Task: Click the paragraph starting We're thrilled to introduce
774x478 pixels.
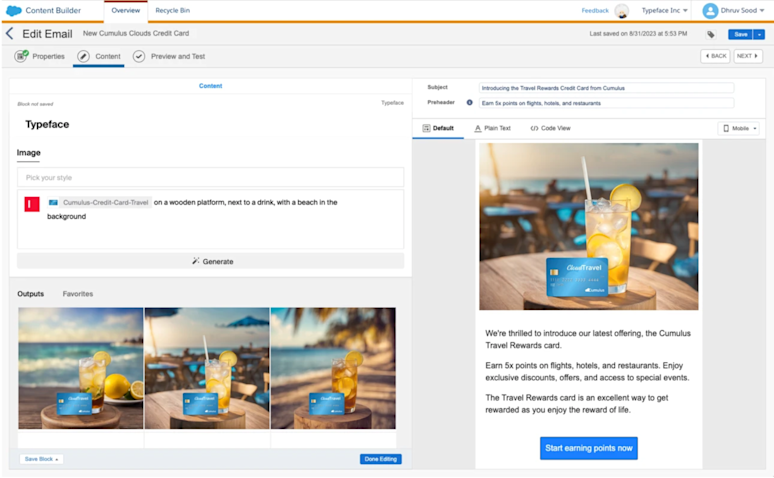Action: pos(588,339)
